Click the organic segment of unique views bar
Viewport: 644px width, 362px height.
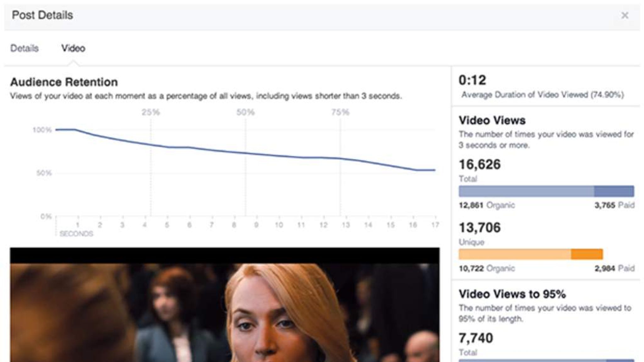click(514, 254)
